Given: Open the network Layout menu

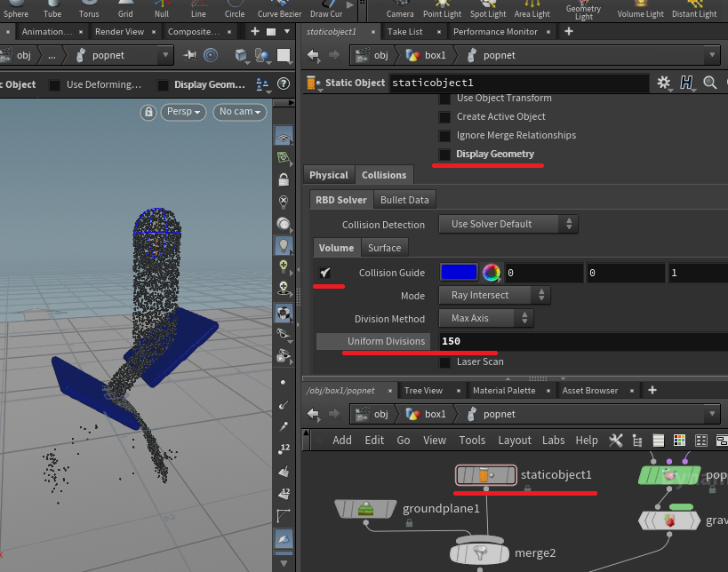Looking at the screenshot, I should point(515,441).
